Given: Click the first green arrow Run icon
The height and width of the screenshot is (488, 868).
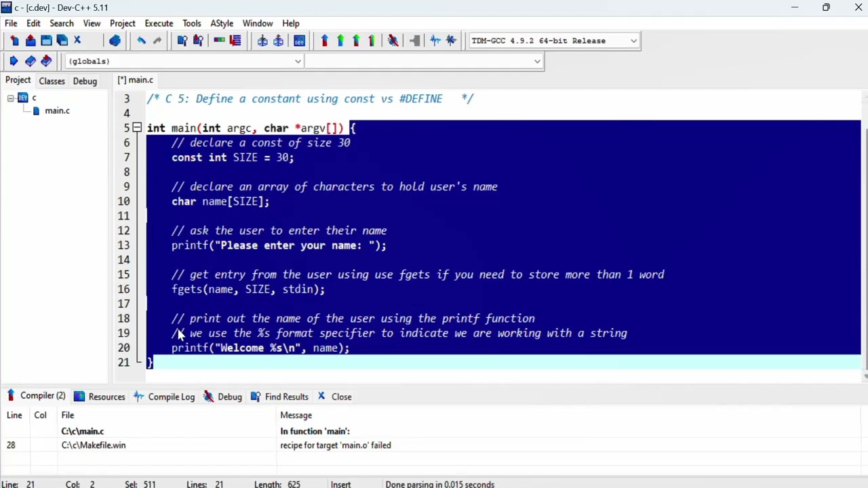Looking at the screenshot, I should pos(340,41).
